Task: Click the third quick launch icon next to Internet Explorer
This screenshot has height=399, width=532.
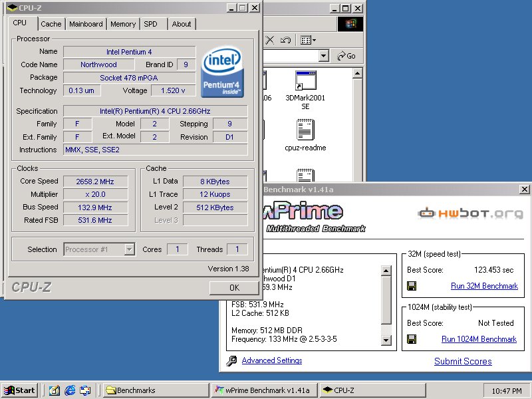Action: coord(85,390)
